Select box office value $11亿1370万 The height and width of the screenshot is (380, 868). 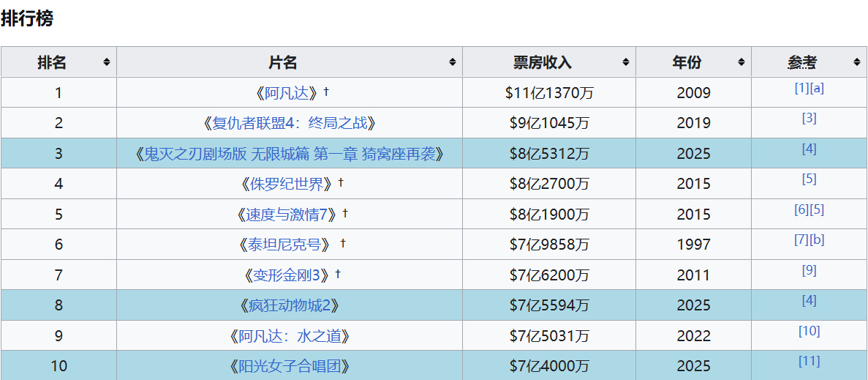(x=549, y=93)
